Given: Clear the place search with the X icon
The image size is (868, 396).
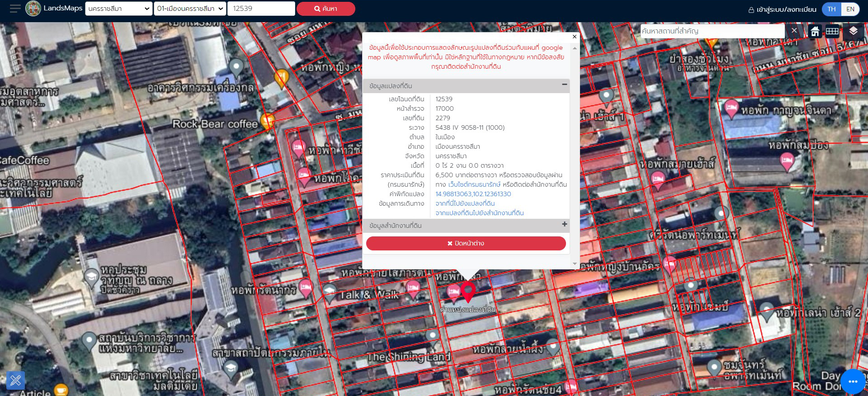Looking at the screenshot, I should [794, 31].
